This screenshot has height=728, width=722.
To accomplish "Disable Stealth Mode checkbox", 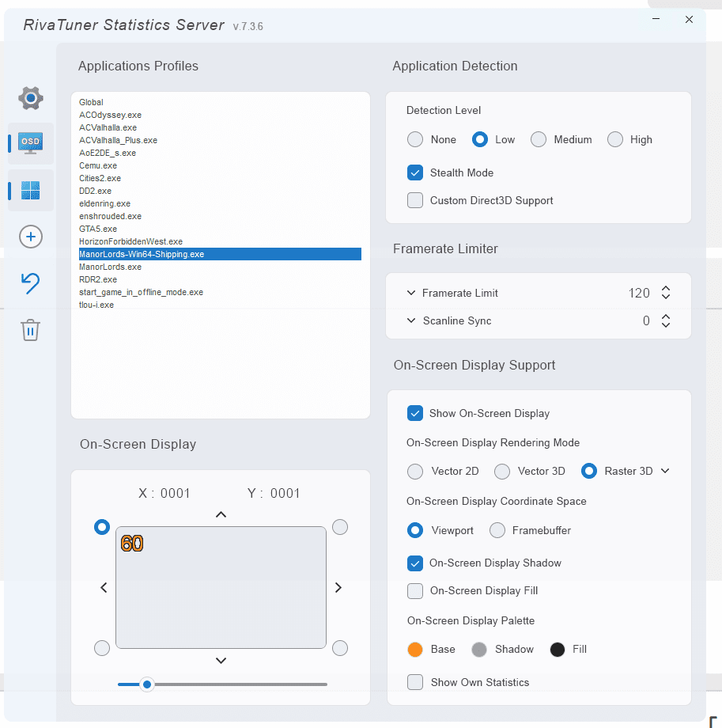I will (415, 173).
